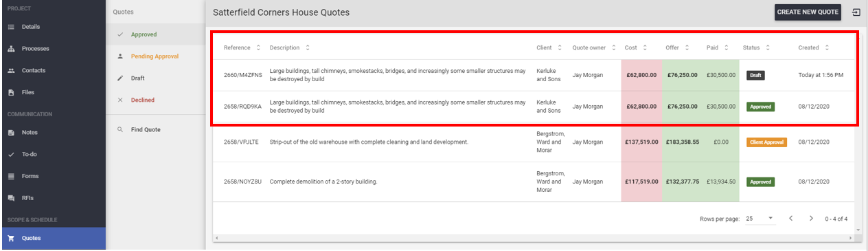Sort quotes by Cost column arrows
The image size is (868, 251).
[645, 47]
